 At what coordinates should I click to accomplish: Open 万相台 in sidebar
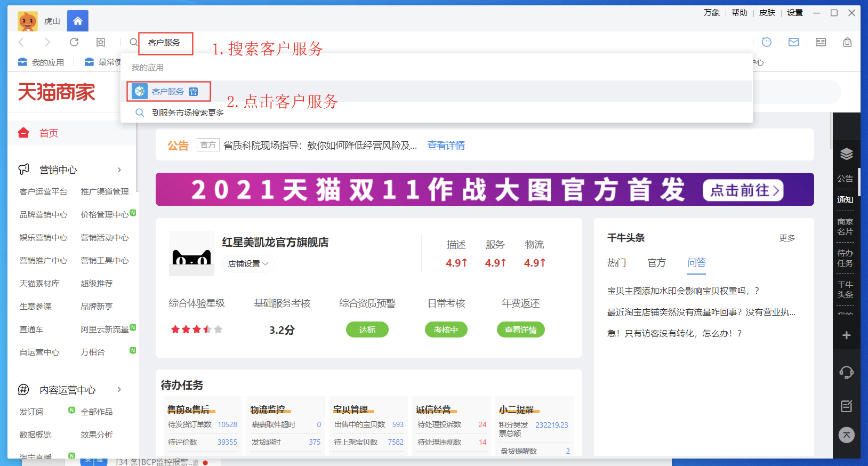click(x=93, y=352)
